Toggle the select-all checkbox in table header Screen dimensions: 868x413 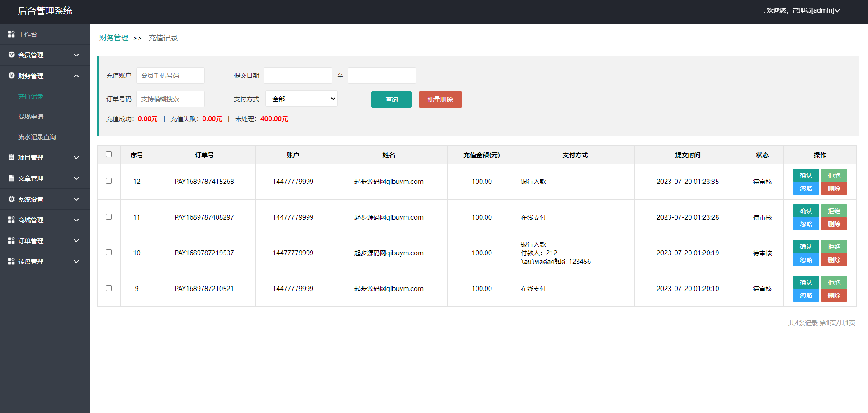point(108,155)
